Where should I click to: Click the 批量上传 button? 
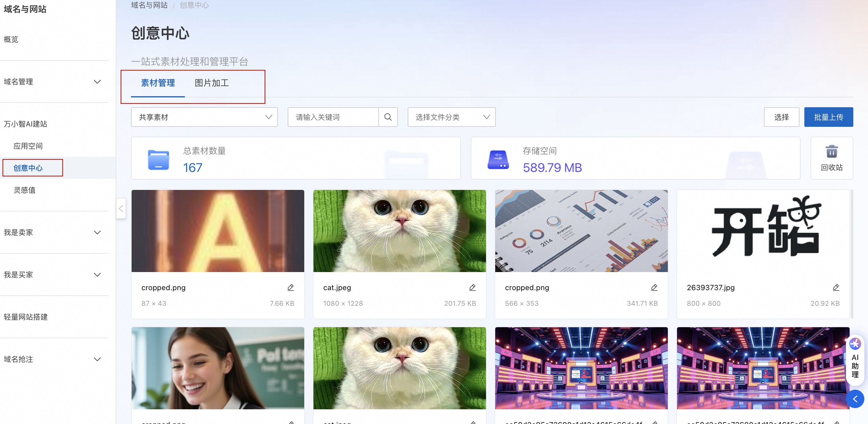click(828, 117)
